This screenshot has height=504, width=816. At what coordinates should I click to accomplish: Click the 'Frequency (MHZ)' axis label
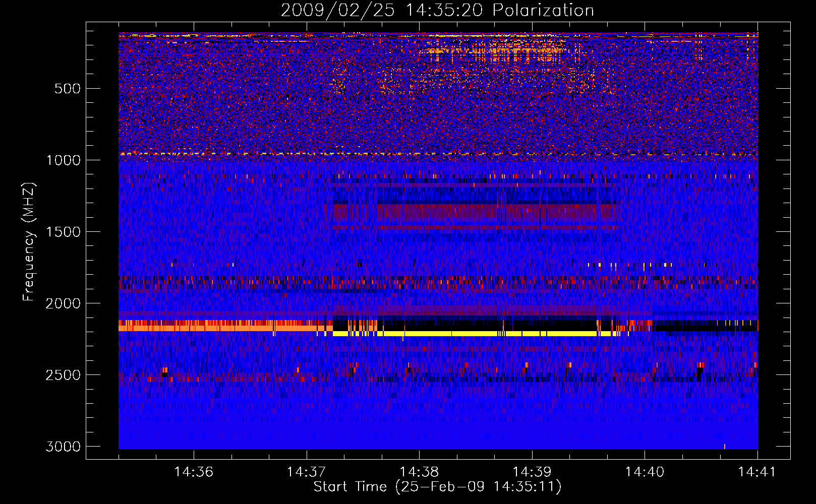[x=28, y=241]
